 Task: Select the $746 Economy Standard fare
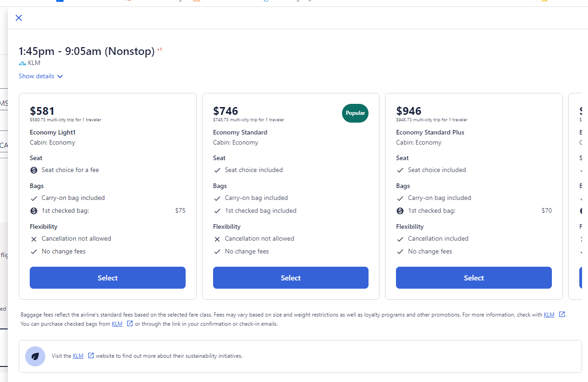pyautogui.click(x=290, y=278)
